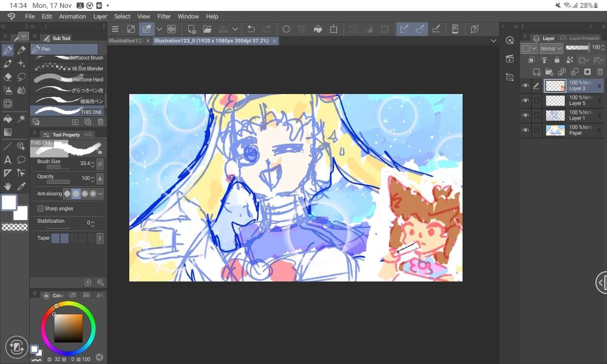Tick the Layer 5 selection checkbox
The height and width of the screenshot is (364, 607).
pos(537,101)
